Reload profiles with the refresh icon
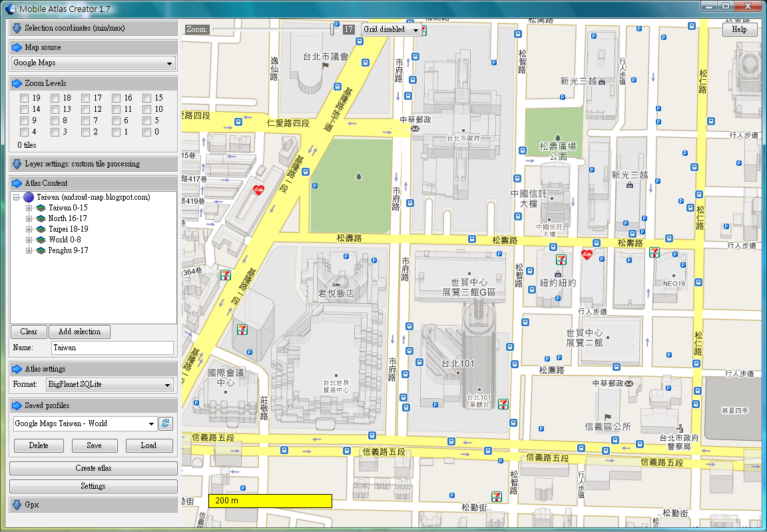 click(166, 423)
